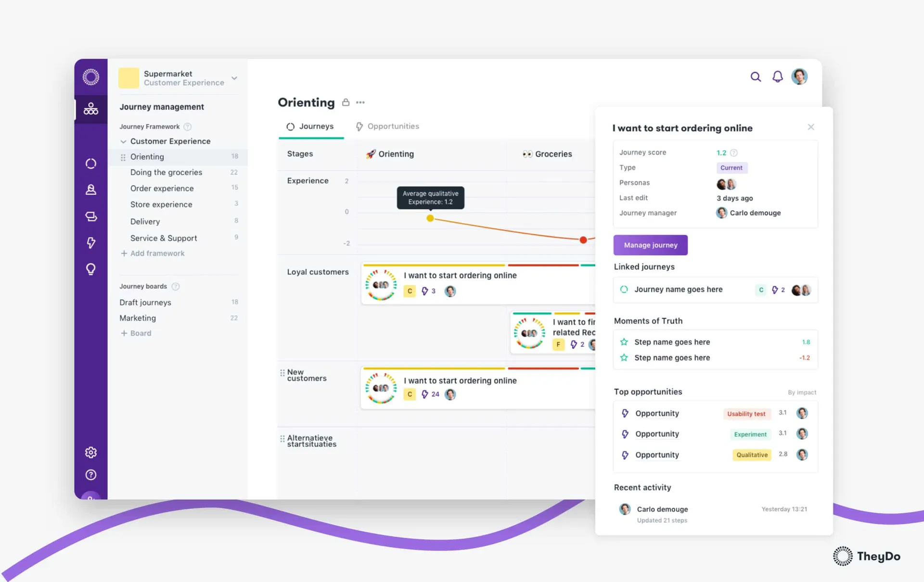
Task: Collapse the Customer Experience framework
Action: [123, 141]
